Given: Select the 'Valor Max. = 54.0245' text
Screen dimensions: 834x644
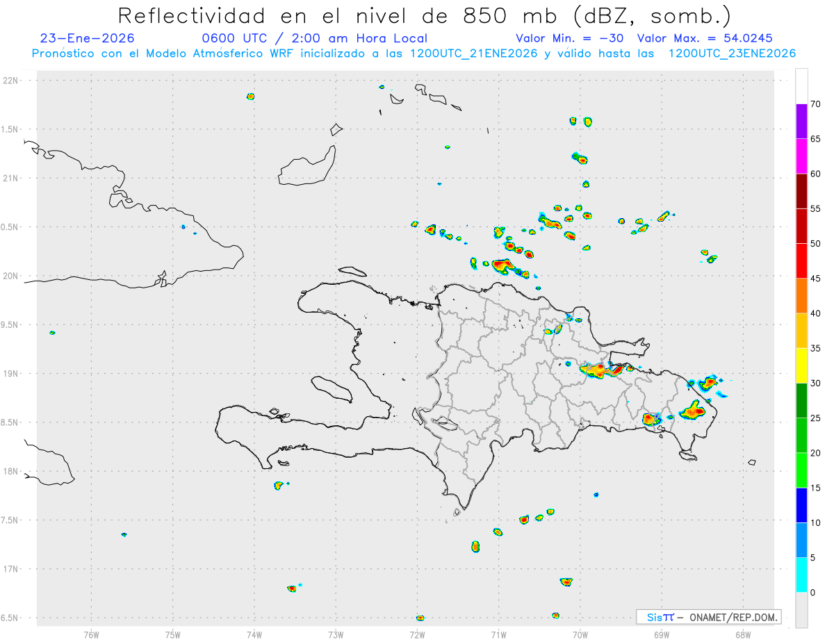Looking at the screenshot, I should (x=704, y=38).
